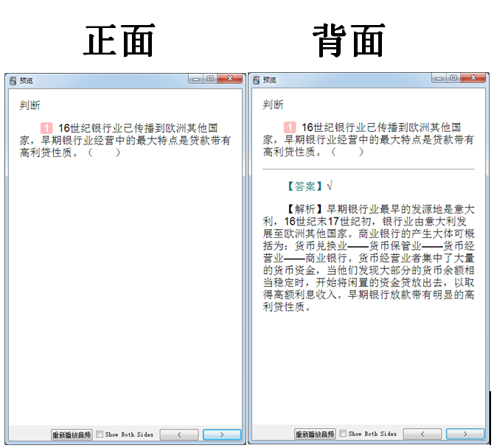494x448 pixels.
Task: Click the empty answer parentheses in right window
Action: pyautogui.click(x=347, y=152)
